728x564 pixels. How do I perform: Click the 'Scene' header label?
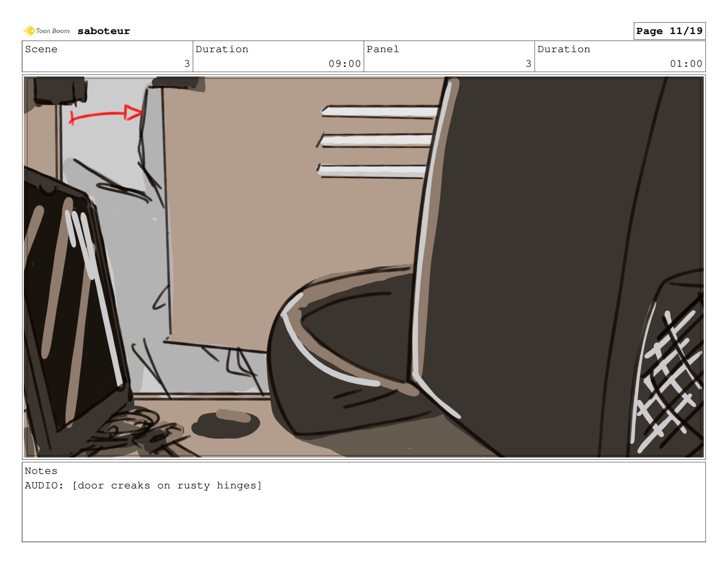tap(41, 49)
